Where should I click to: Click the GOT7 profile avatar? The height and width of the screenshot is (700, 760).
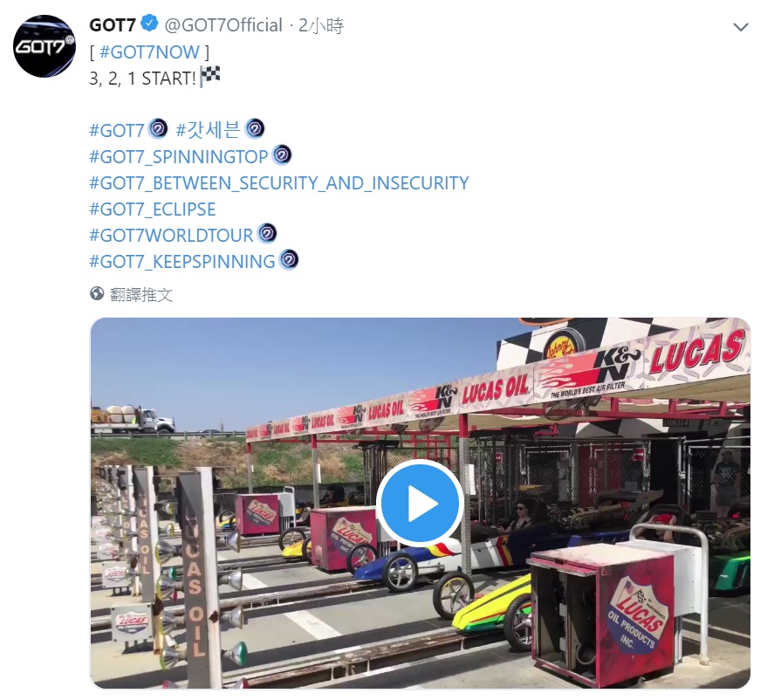coord(45,46)
